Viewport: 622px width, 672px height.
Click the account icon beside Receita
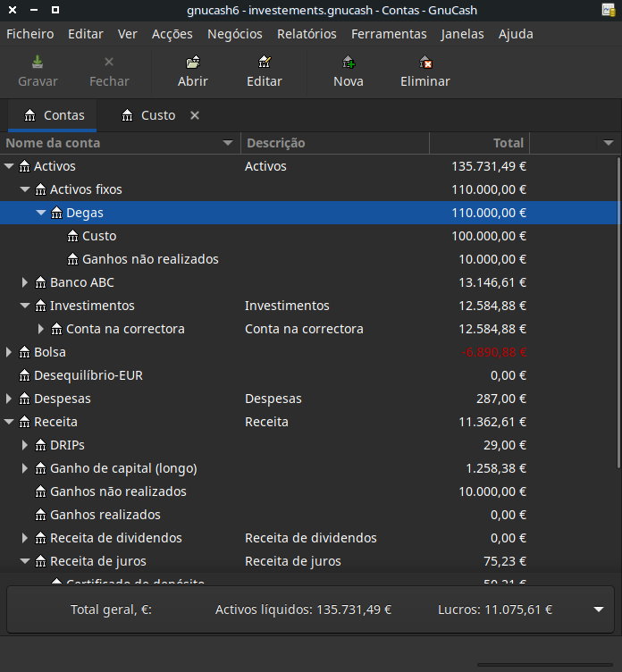pos(25,422)
